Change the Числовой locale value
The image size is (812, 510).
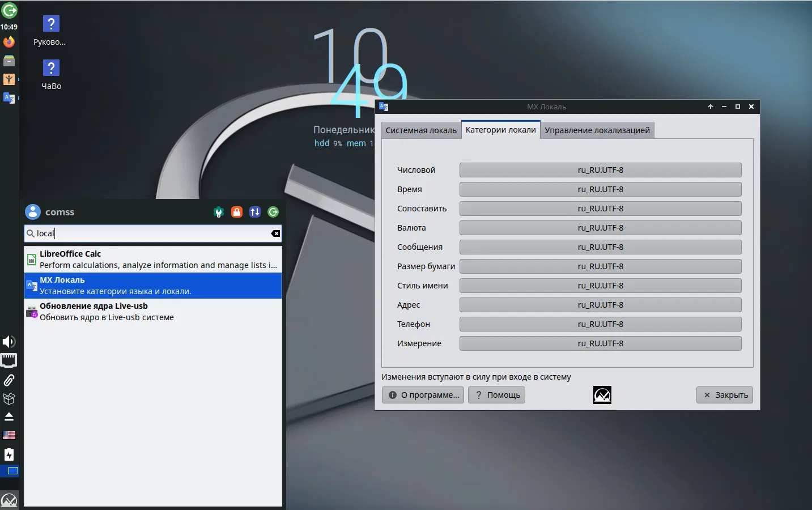600,170
